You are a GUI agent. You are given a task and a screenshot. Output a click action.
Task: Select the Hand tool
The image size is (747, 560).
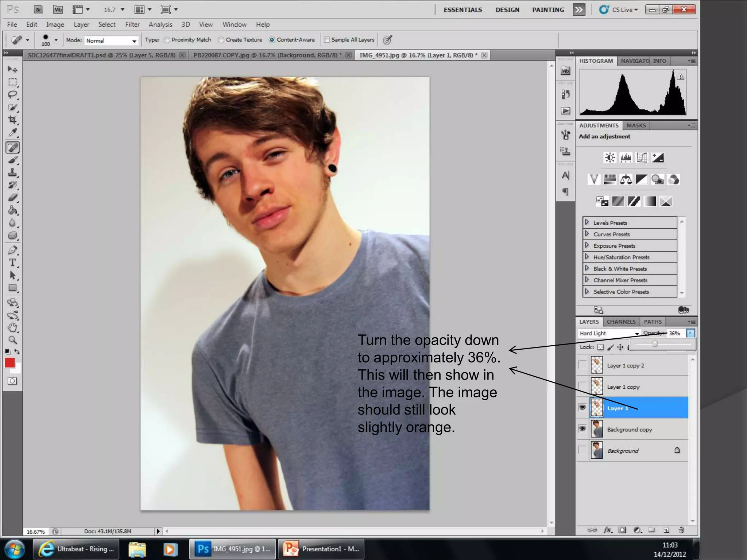point(12,327)
